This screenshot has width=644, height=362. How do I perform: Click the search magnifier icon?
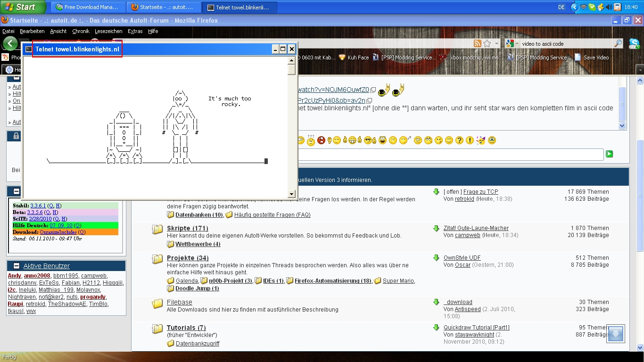point(618,43)
